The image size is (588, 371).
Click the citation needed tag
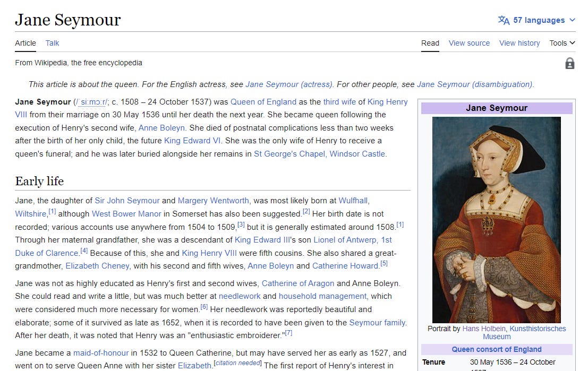(x=237, y=363)
